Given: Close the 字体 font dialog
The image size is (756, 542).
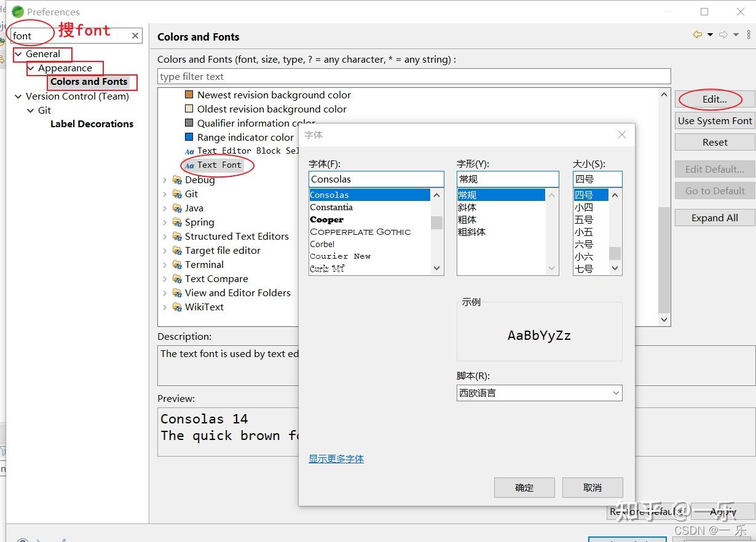Looking at the screenshot, I should point(621,135).
